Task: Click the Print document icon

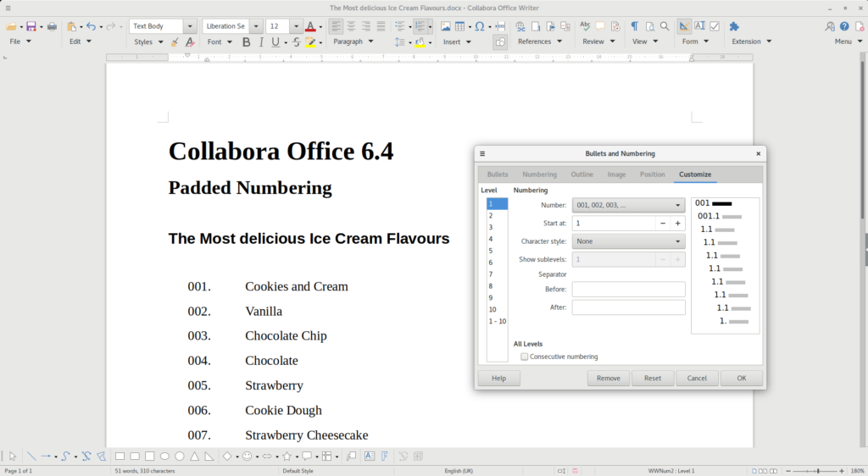Action: [x=52, y=26]
